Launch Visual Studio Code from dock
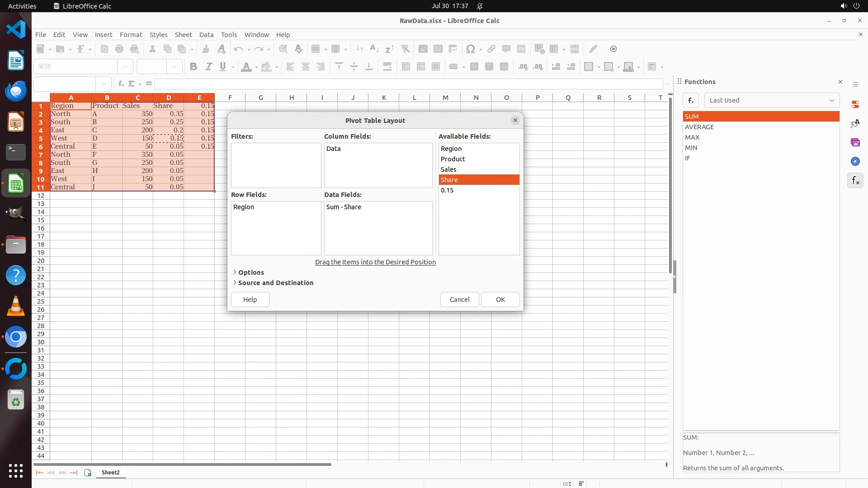The height and width of the screenshot is (488, 868). coord(16,30)
